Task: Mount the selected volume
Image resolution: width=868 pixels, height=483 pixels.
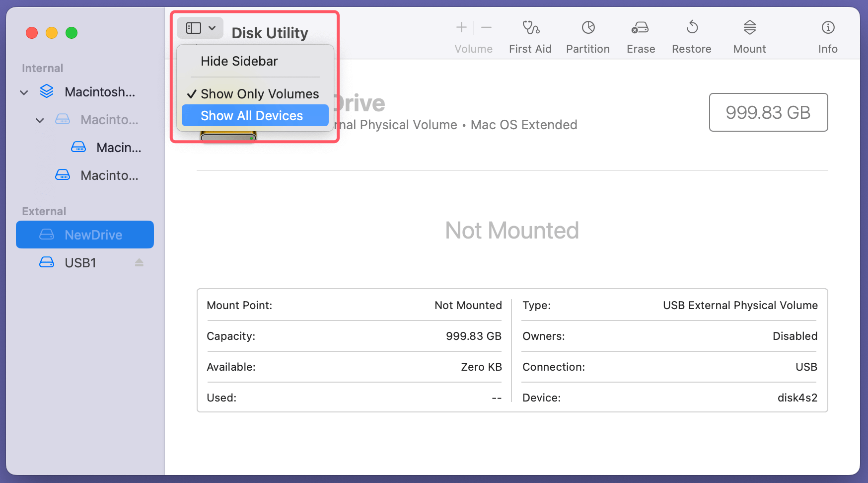Action: pos(749,35)
